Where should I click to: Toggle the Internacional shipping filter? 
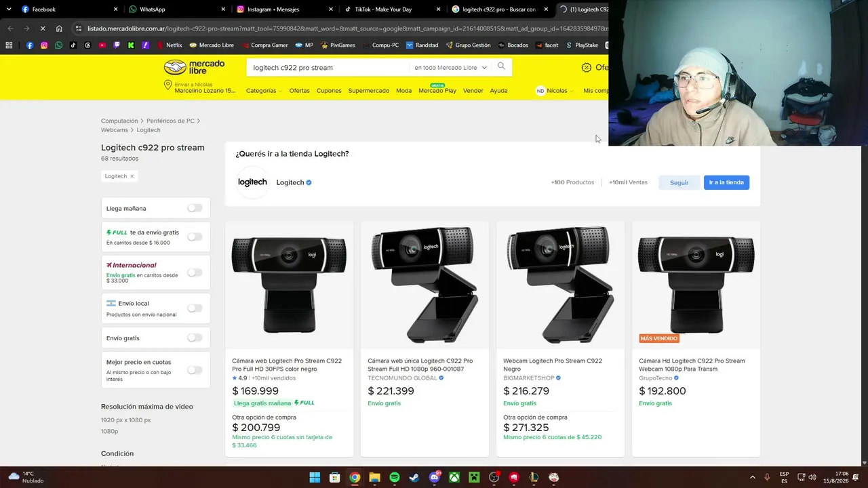pyautogui.click(x=195, y=272)
